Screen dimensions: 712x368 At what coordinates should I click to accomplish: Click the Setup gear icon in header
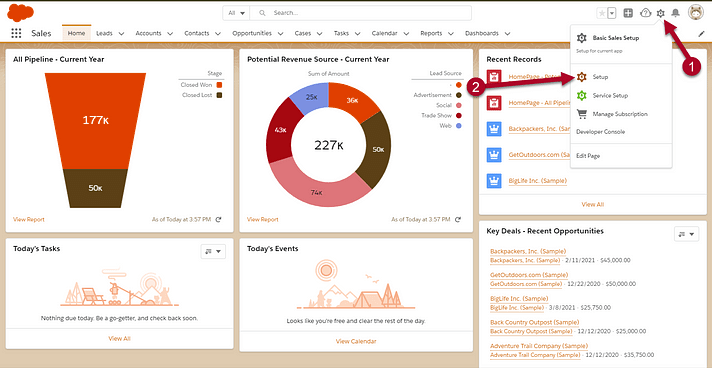pos(661,13)
